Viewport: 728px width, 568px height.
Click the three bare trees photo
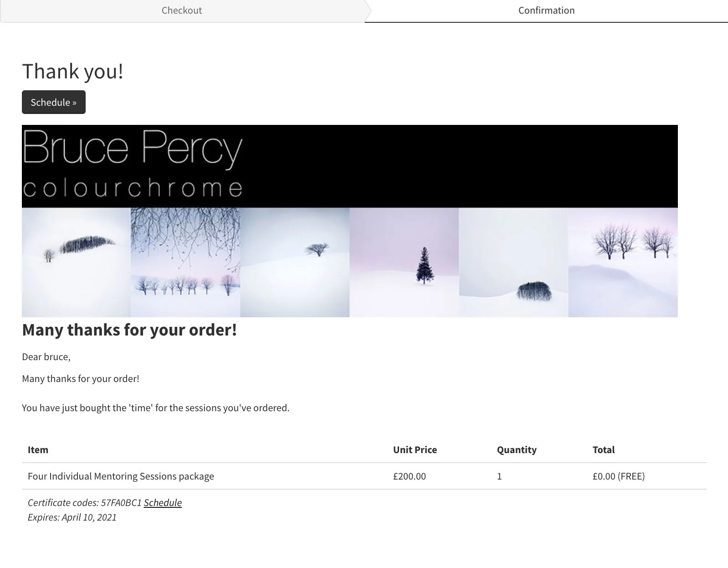pos(623,263)
